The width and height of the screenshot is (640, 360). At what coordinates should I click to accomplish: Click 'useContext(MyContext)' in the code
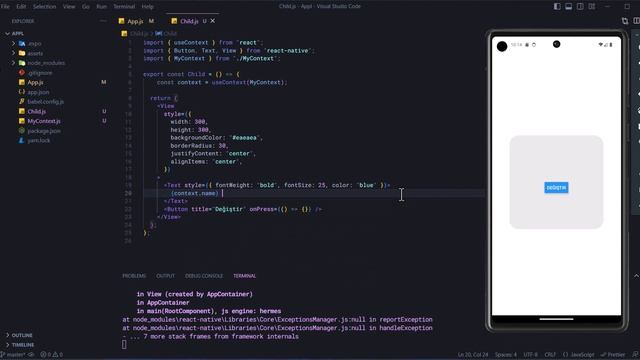[249, 82]
